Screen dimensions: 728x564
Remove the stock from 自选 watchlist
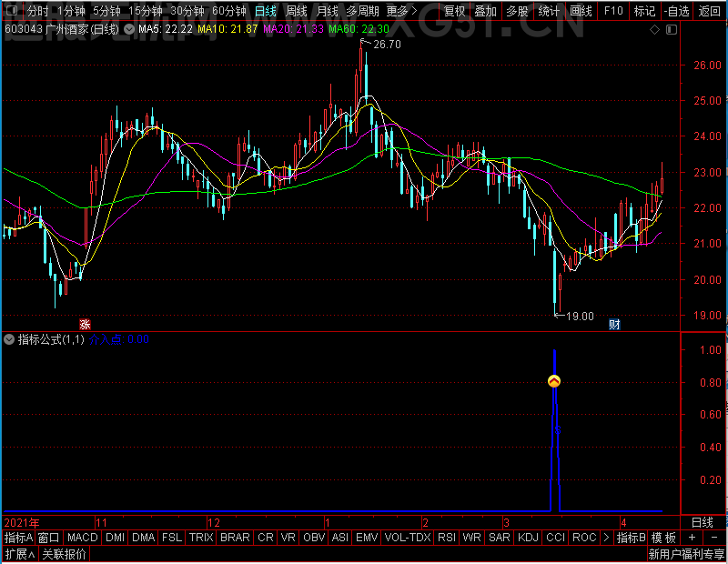(676, 11)
